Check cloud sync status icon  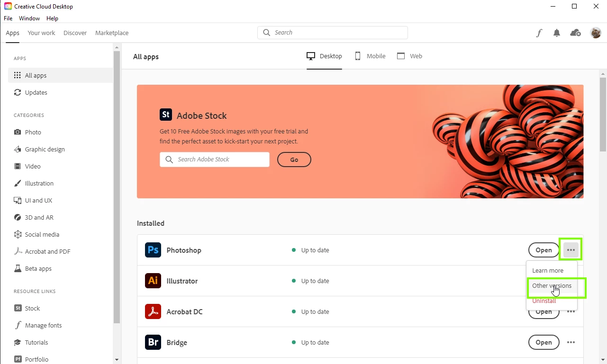click(x=575, y=33)
